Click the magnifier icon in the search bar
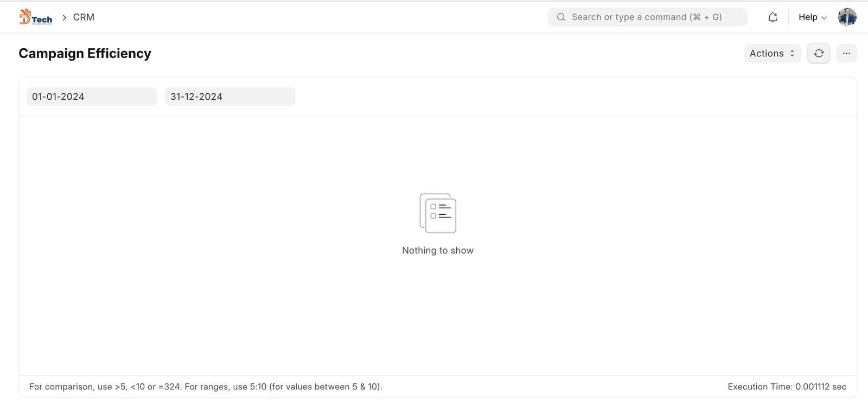This screenshot has height=404, width=868. 561,17
